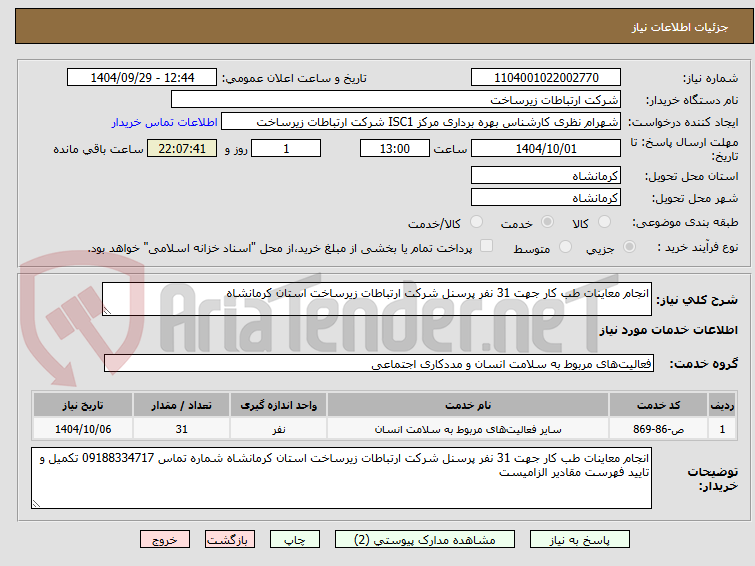Click the تاریخ نیاز column header

click(x=83, y=405)
